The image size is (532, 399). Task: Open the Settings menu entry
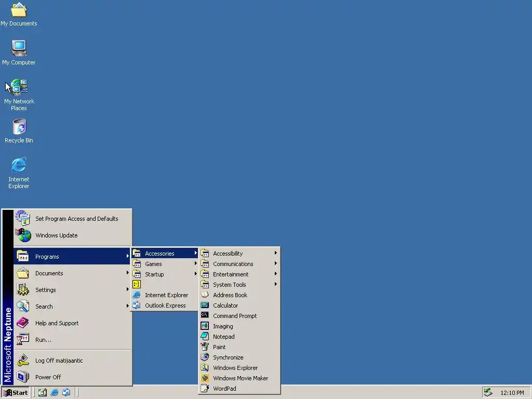click(72, 290)
